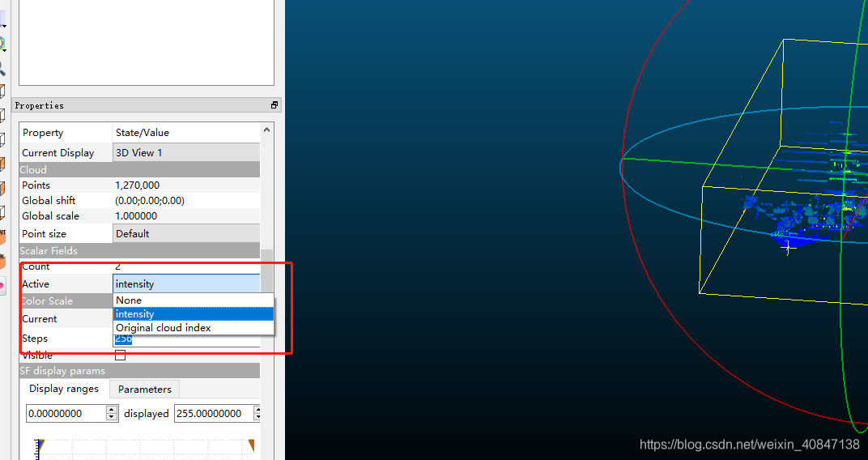
Task: Click the minimum displayed value field 0.00000000
Action: [x=66, y=414]
